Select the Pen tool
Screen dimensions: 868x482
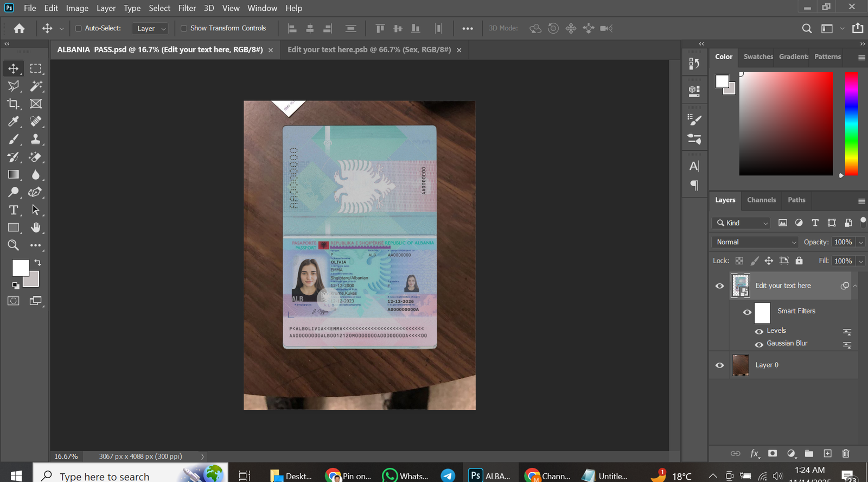pos(36,192)
